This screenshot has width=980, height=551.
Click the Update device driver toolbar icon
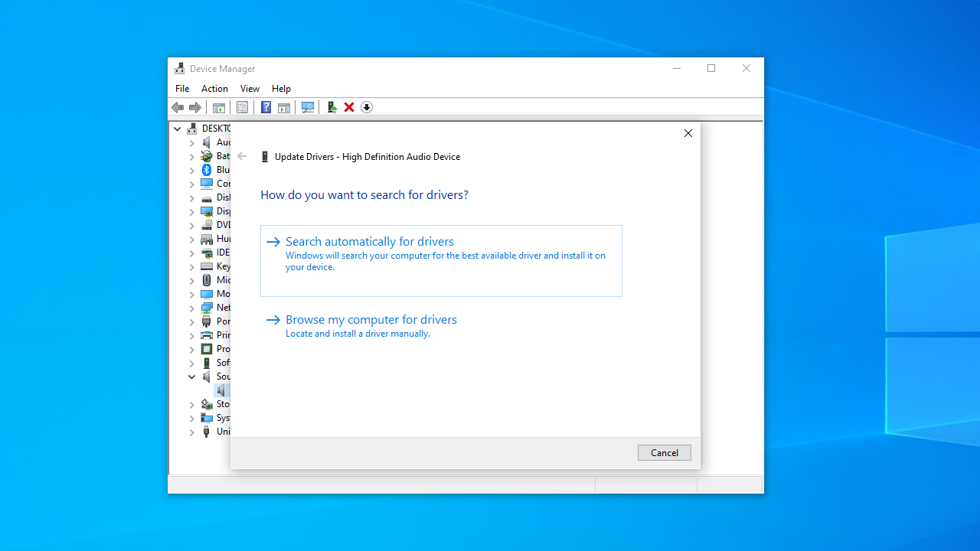[332, 108]
